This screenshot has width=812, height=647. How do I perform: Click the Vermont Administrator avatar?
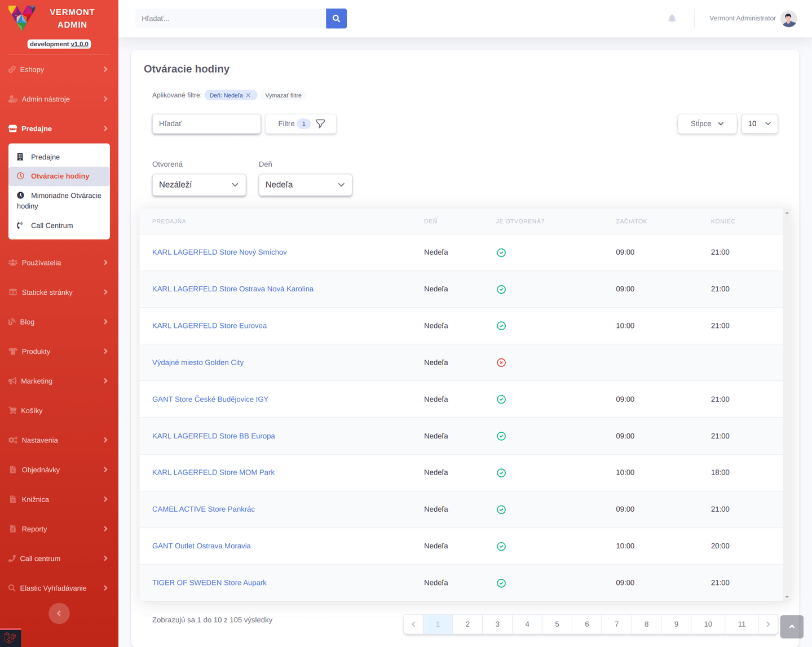coord(789,19)
